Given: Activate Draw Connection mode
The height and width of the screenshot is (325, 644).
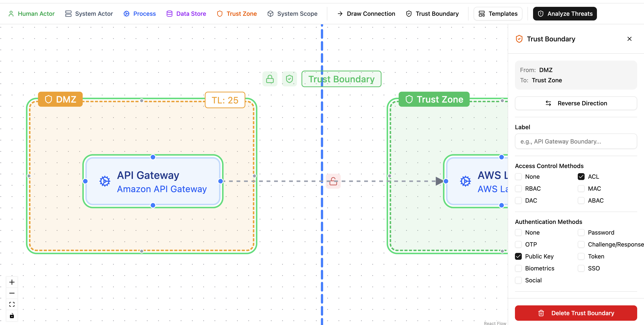Looking at the screenshot, I should click(366, 13).
